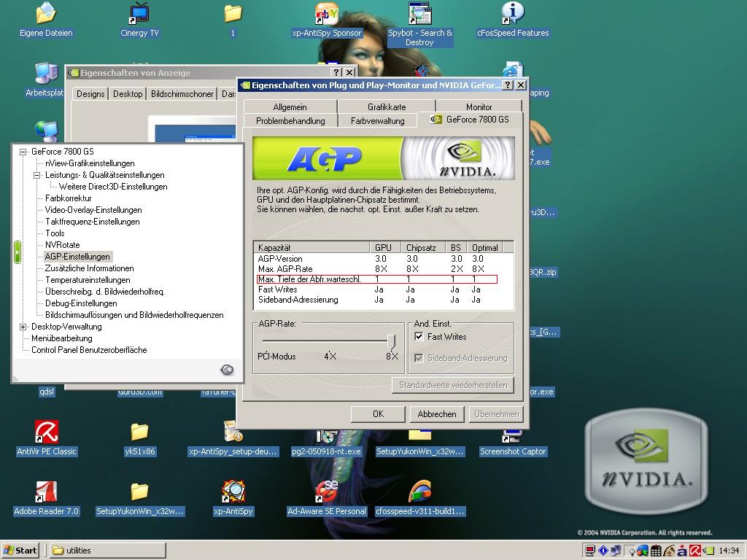
Task: Switch to the Allgemein tab
Action: (290, 106)
